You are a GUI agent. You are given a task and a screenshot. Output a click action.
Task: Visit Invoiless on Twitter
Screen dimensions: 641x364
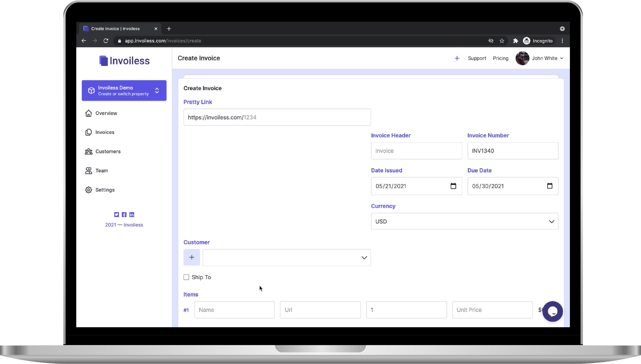(x=117, y=214)
